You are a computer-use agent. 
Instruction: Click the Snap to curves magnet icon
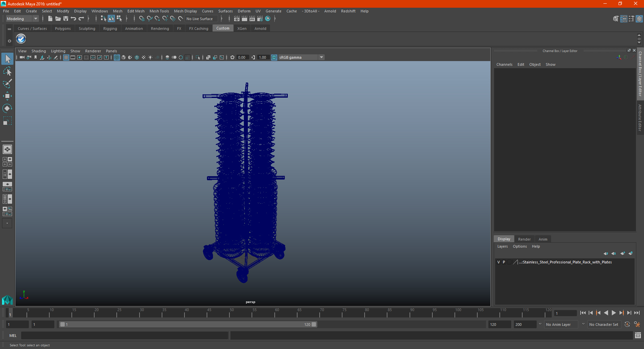tap(149, 19)
